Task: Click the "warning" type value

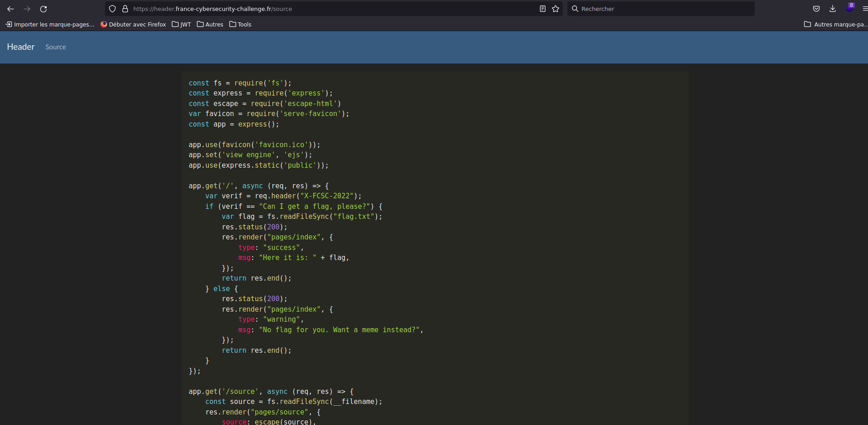Action: 281,319
